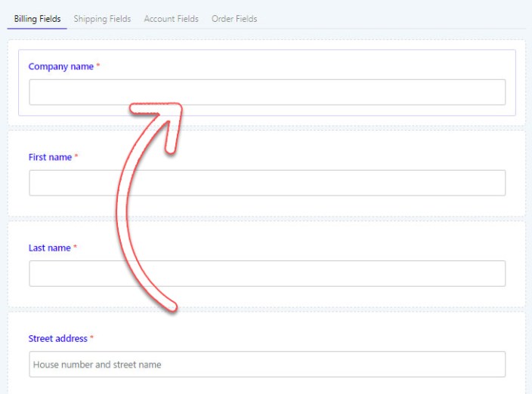Click the First name label
This screenshot has width=532, height=394.
tap(50, 157)
